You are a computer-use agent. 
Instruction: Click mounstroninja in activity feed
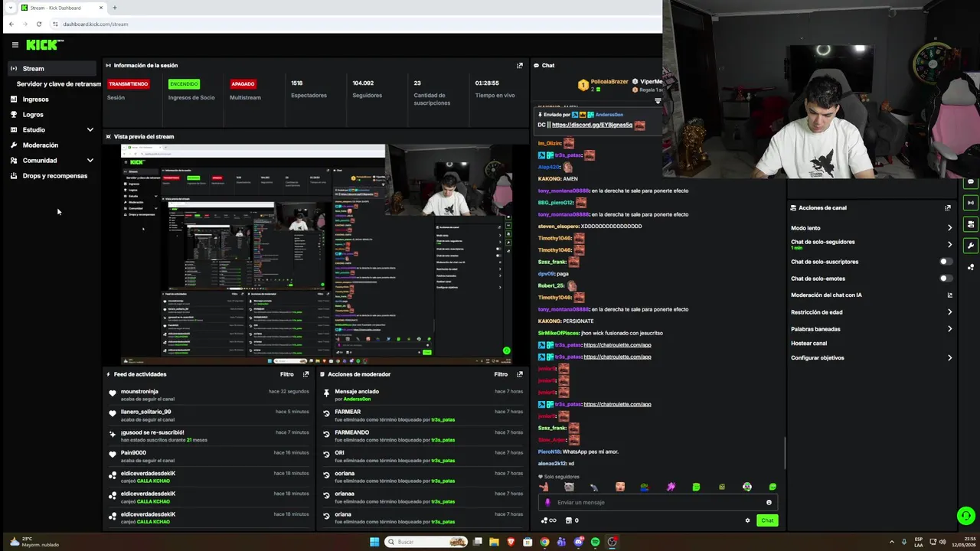[x=139, y=392]
